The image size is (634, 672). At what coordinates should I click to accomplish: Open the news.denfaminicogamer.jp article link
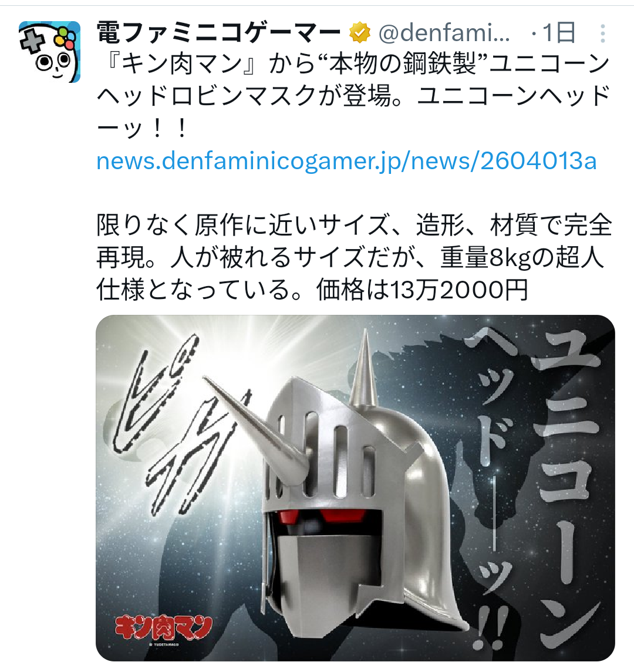tap(346, 161)
